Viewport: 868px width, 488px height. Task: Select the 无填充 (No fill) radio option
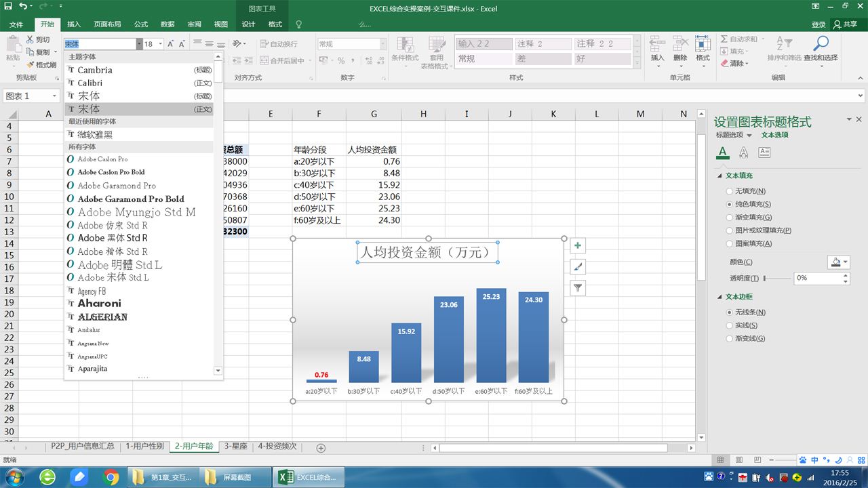pos(730,192)
